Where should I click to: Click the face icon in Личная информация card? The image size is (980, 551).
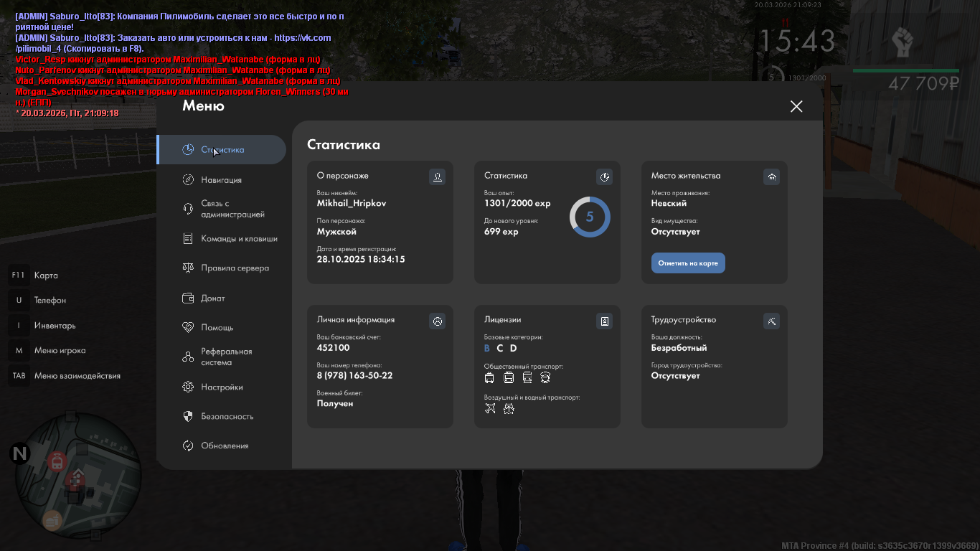pyautogui.click(x=437, y=321)
